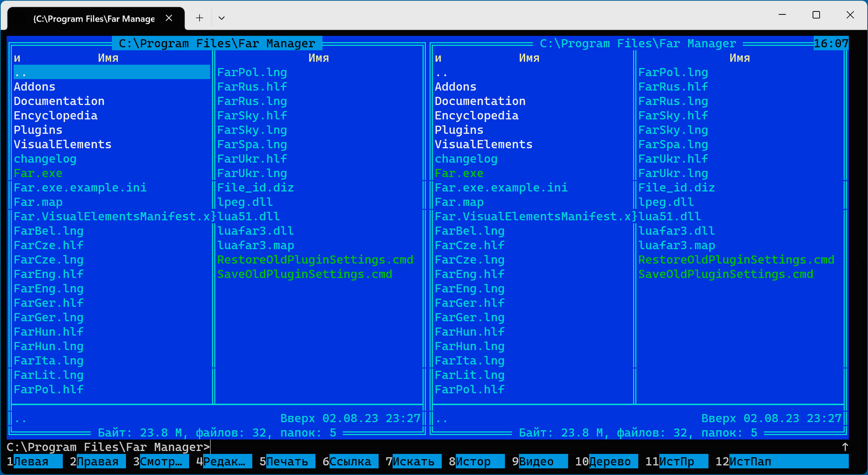The width and height of the screenshot is (868, 475).
Task: Select VisualElements folder in right panel
Action: coord(484,144)
